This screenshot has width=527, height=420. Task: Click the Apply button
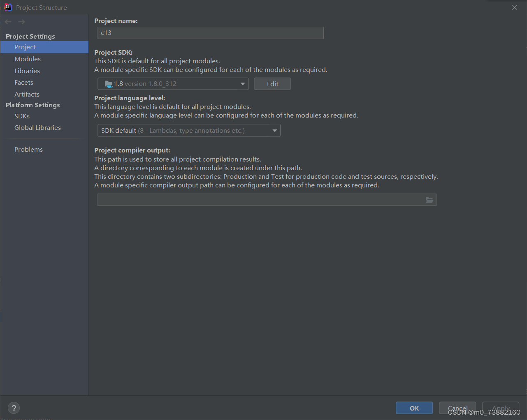click(x=501, y=408)
